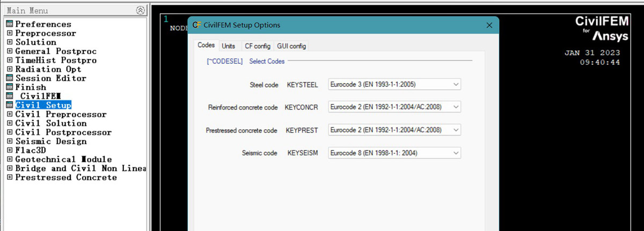Expand the Preprocessor tree node
The image size is (644, 231).
coord(9,33)
